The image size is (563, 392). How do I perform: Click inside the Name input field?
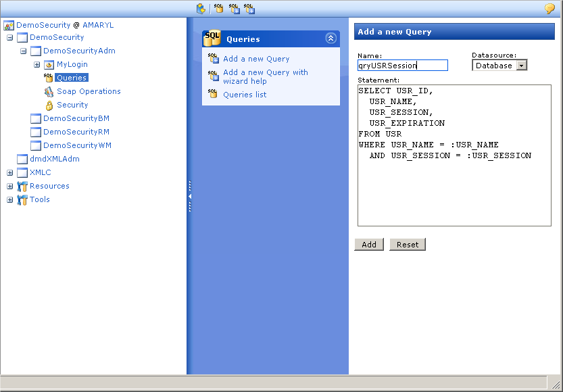[x=402, y=66]
